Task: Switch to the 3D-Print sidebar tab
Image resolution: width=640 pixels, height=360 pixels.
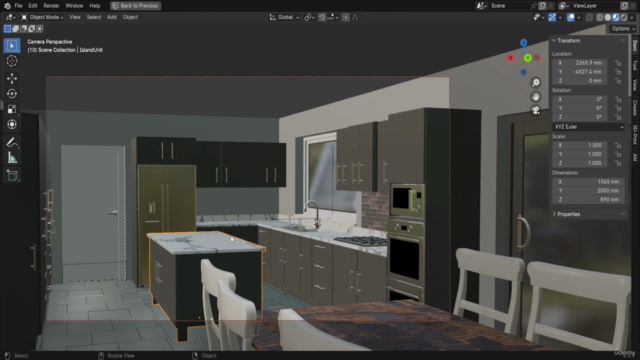Action: click(x=635, y=135)
